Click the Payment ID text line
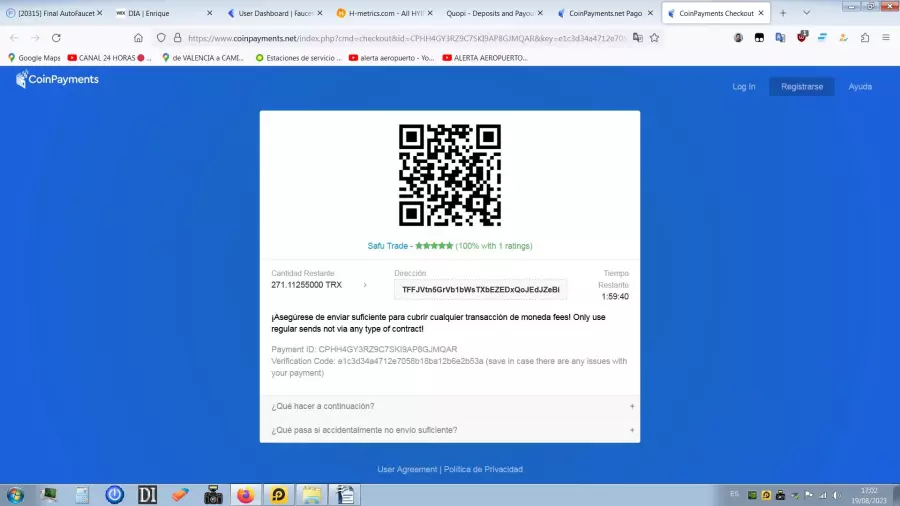Viewport: 900px width, 506px height. click(364, 349)
